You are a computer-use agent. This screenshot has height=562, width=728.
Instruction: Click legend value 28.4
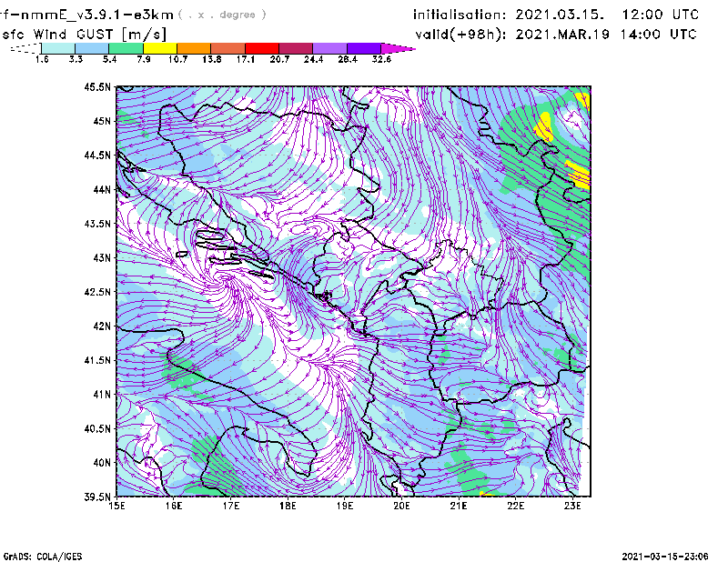click(x=348, y=59)
